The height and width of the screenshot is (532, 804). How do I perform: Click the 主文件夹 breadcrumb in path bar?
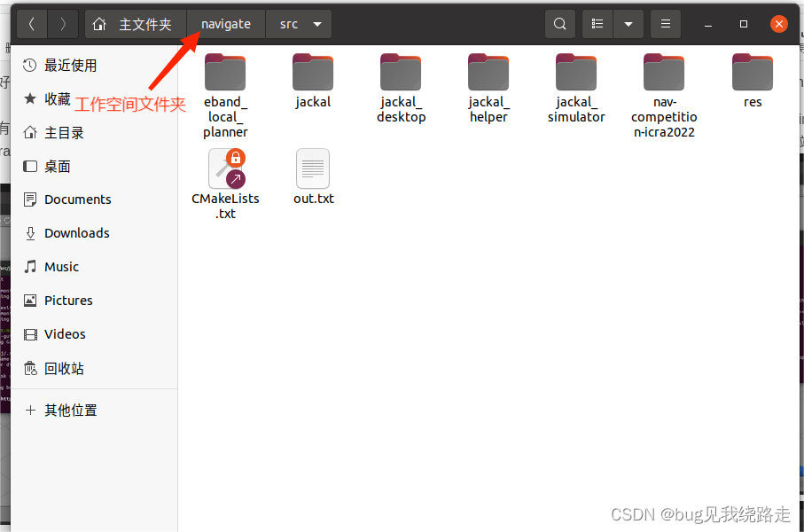coord(146,24)
